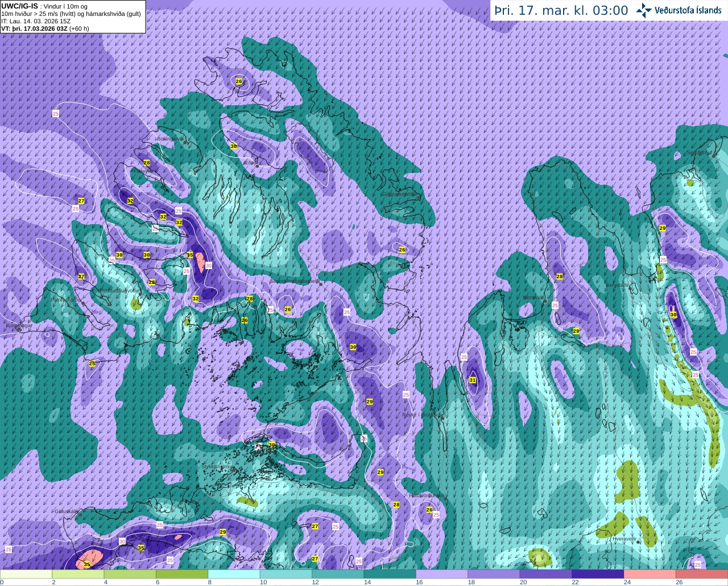
Task: Click the dark indigo 22–24 m/s legend swatch
Action: pos(598,574)
